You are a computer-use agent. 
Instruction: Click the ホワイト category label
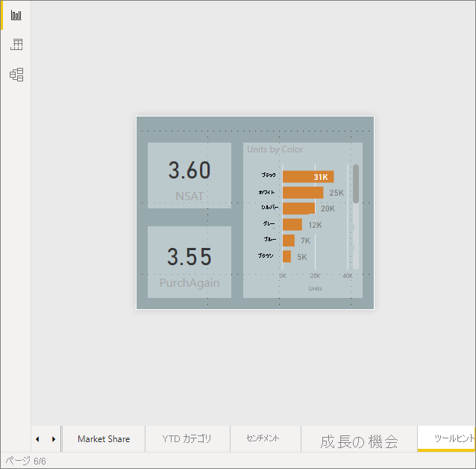[x=266, y=192]
